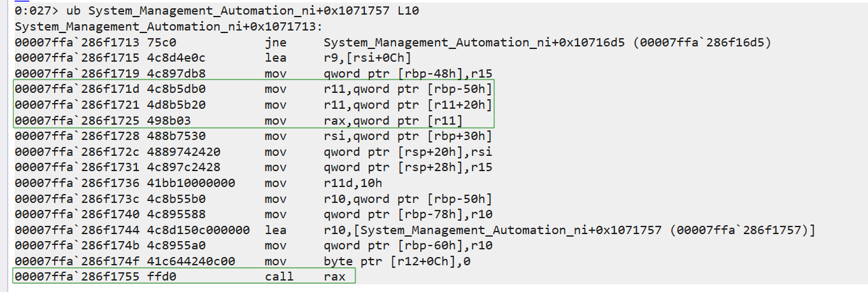Click opcode bytes 4c897db8

[x=178, y=73]
